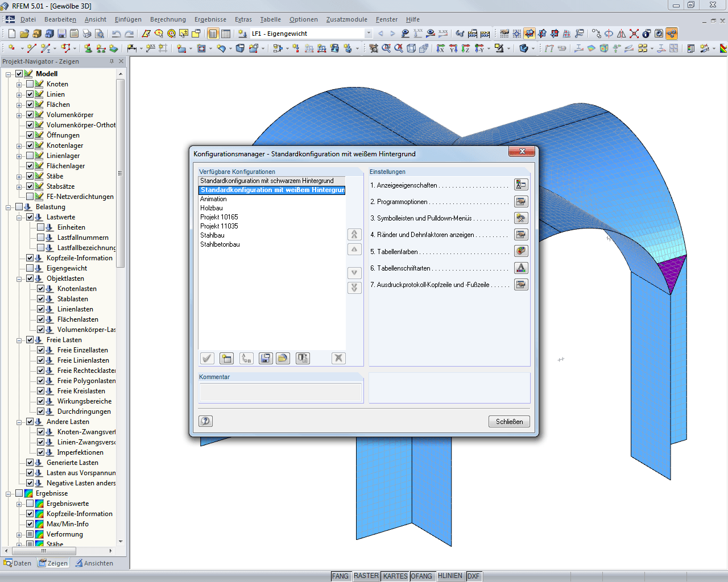
Task: Click view in Z direction toolbar icon
Action: 466,48
